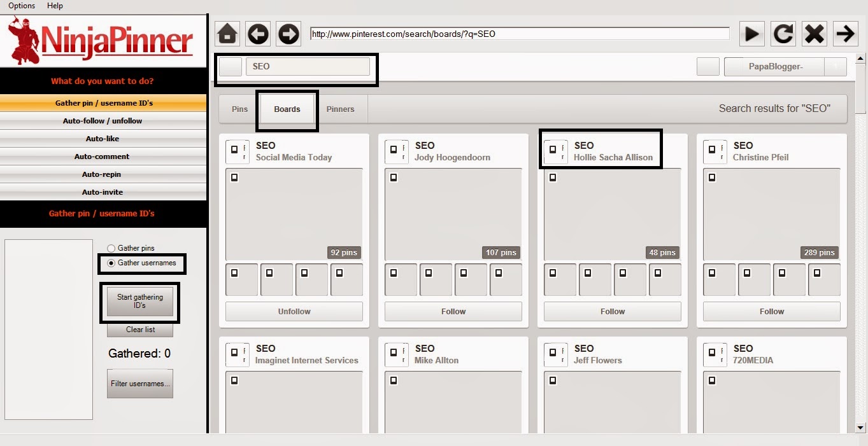Select the Auto-repin option
This screenshot has height=446, width=868.
click(x=103, y=174)
